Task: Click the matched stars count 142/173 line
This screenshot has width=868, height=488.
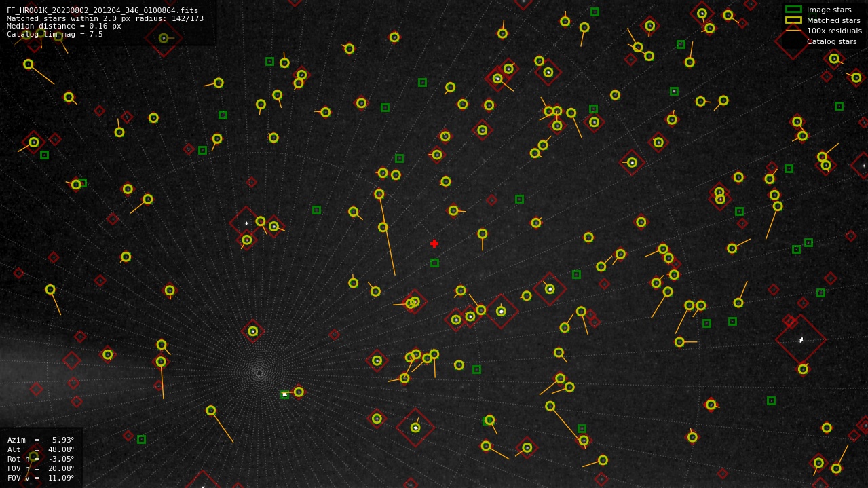Action: tap(105, 18)
